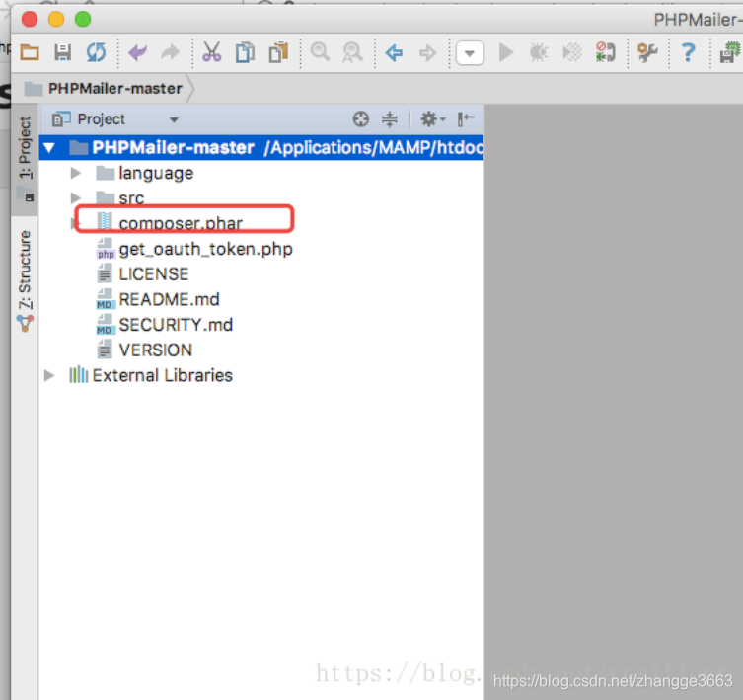Click the Run play icon

click(x=506, y=52)
